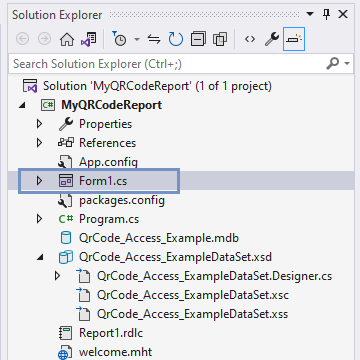Close the Solution Explorer panel
The height and width of the screenshot is (360, 360).
click(x=343, y=14)
